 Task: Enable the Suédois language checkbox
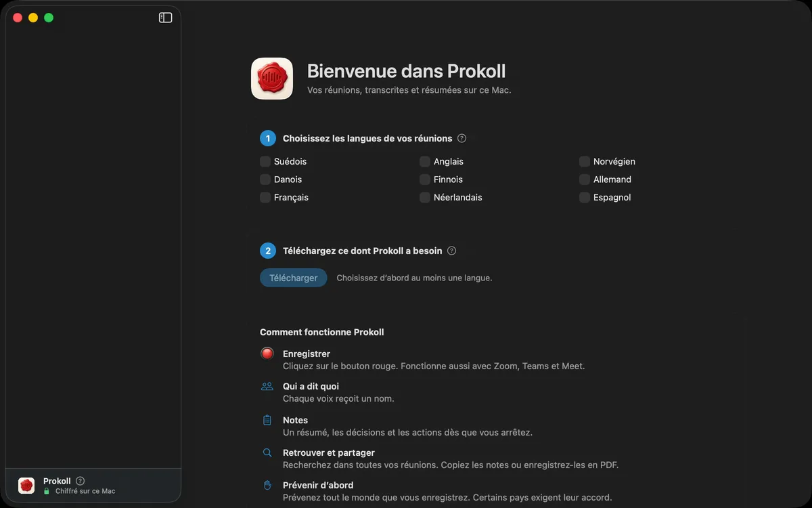click(265, 161)
